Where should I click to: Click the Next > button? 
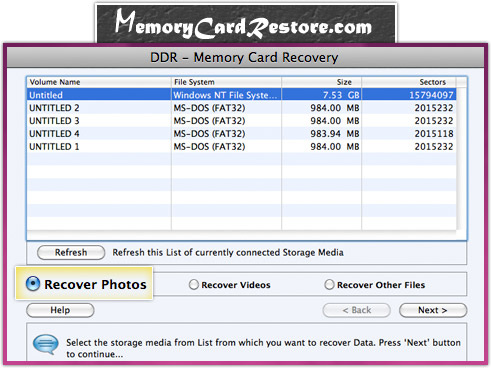coord(433,310)
